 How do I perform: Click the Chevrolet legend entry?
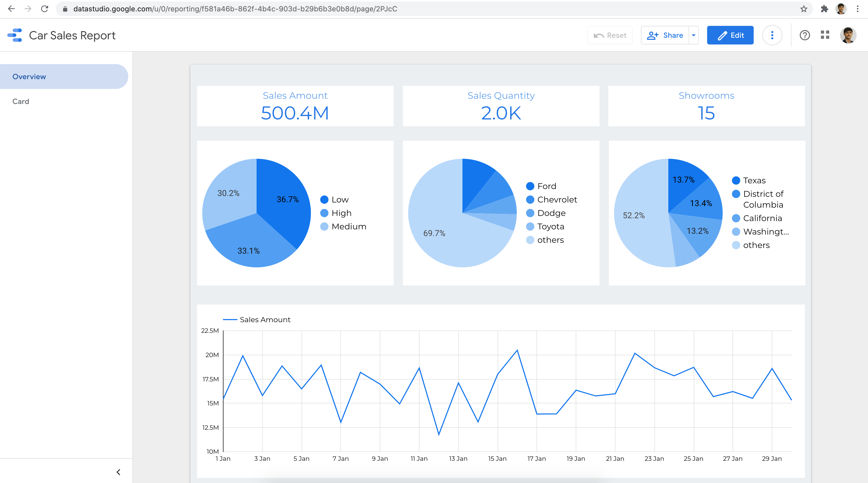[x=552, y=200]
